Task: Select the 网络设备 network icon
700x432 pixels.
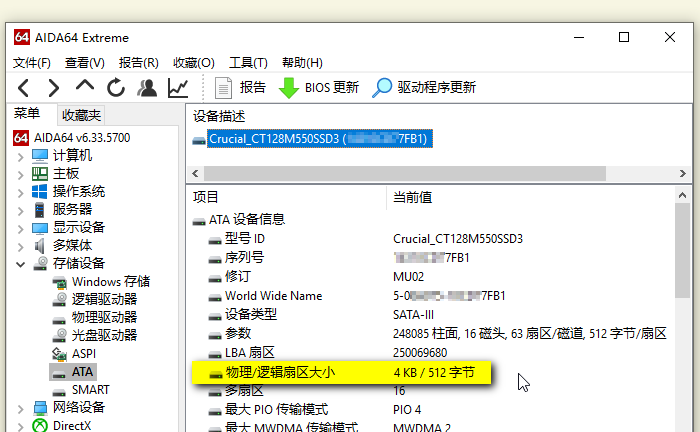Action: pos(40,407)
